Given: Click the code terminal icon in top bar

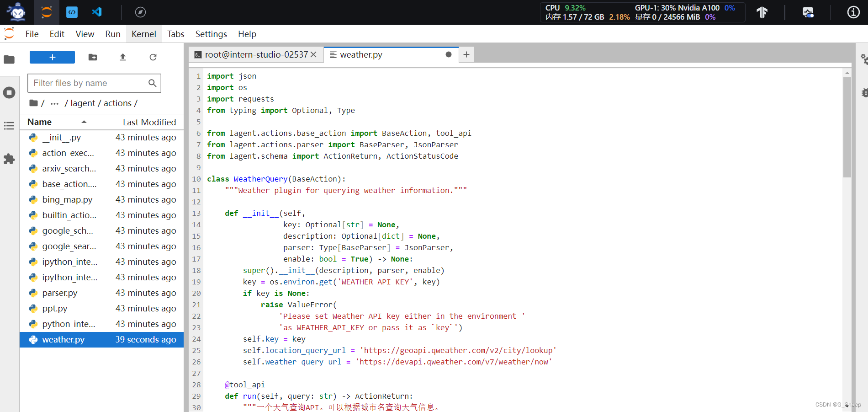Looking at the screenshot, I should click(x=72, y=12).
